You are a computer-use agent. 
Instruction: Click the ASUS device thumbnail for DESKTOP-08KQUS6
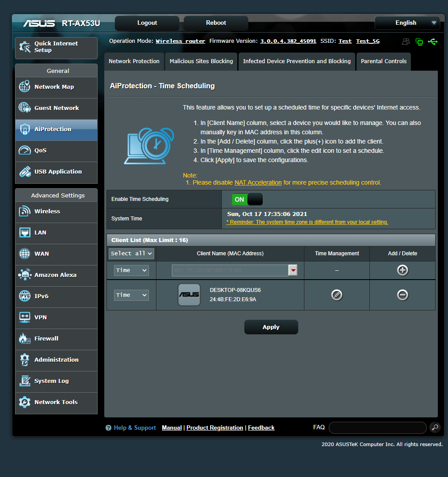coord(189,295)
